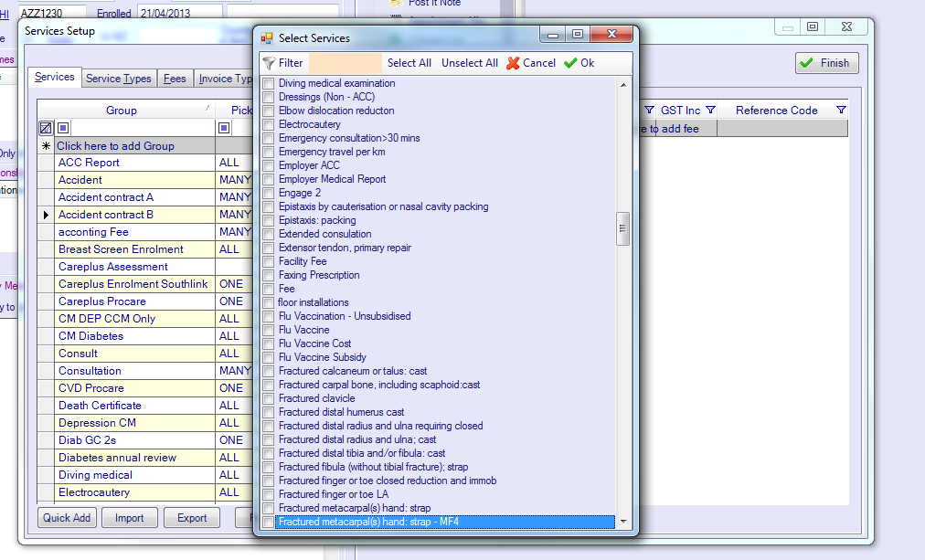The image size is (925, 560).
Task: Click the Import button
Action: [x=129, y=518]
